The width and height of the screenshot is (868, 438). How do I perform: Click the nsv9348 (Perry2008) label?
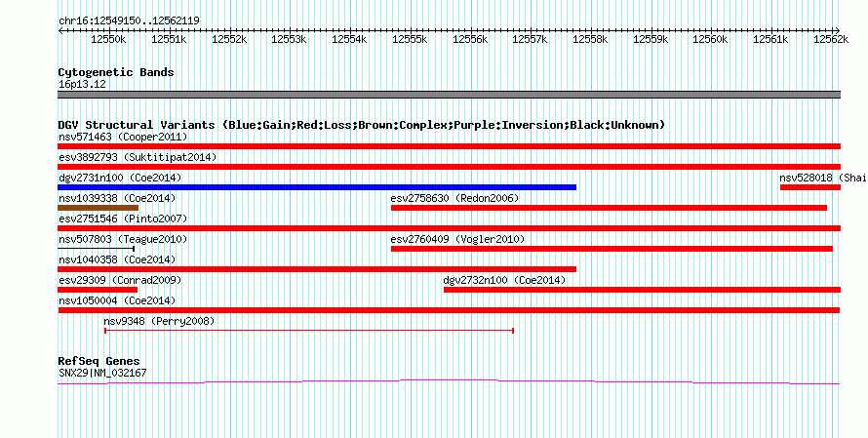(159, 321)
